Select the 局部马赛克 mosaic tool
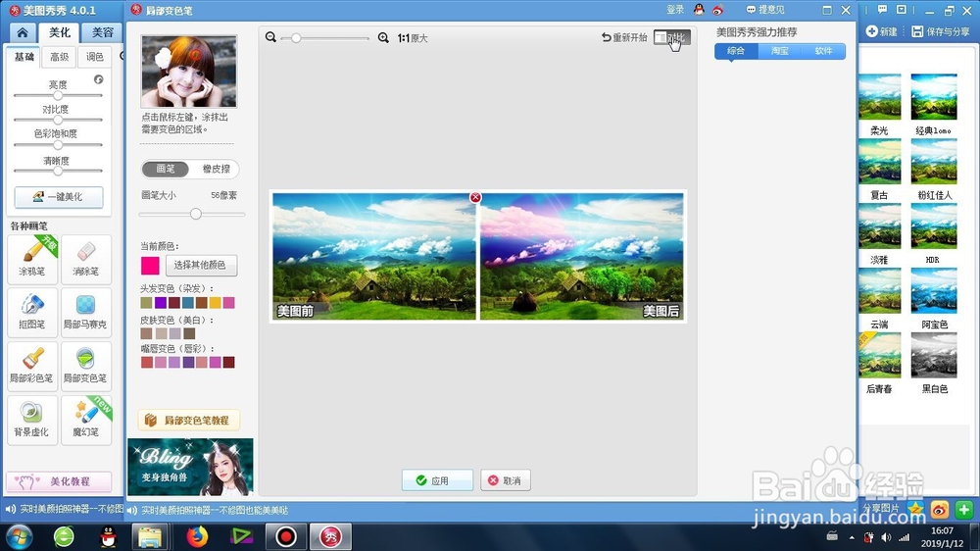 pyautogui.click(x=85, y=312)
